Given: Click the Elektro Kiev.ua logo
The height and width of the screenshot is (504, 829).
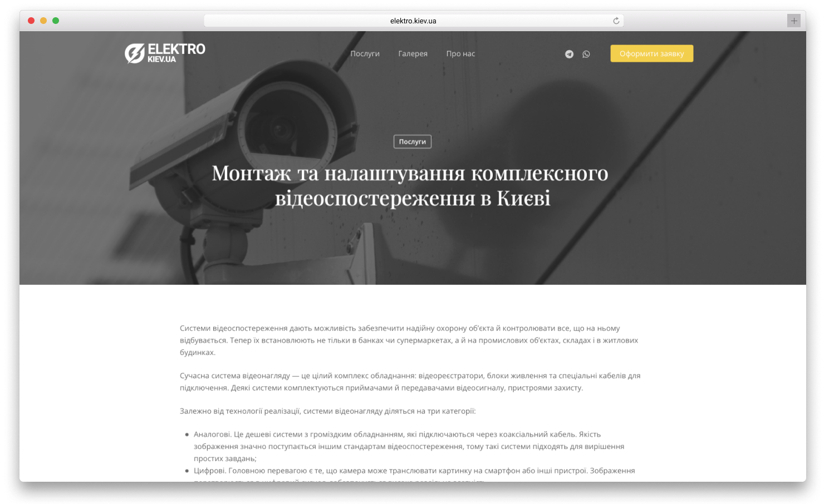Looking at the screenshot, I should (165, 53).
